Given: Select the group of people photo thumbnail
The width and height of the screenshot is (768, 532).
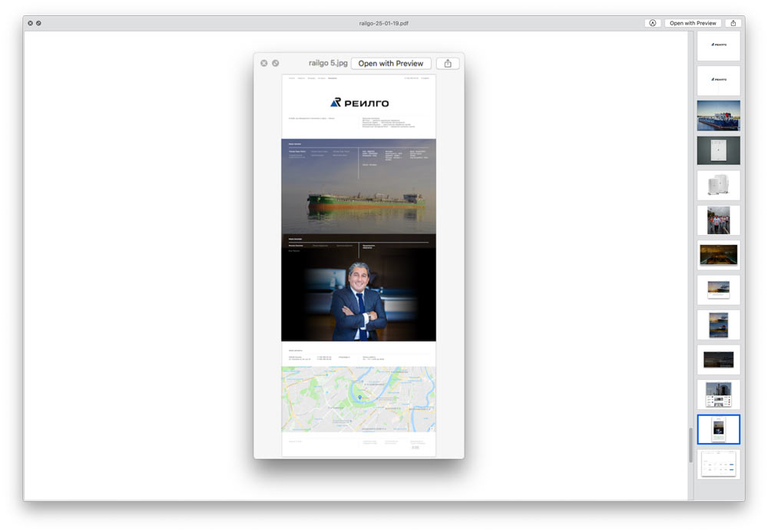Looking at the screenshot, I should click(718, 220).
